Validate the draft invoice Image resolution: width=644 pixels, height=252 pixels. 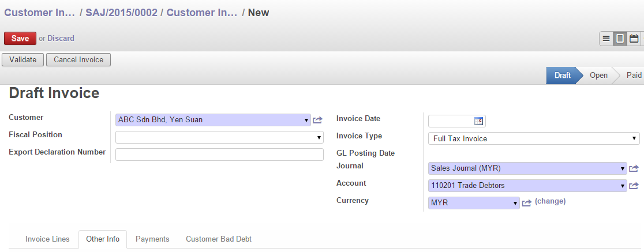(23, 59)
